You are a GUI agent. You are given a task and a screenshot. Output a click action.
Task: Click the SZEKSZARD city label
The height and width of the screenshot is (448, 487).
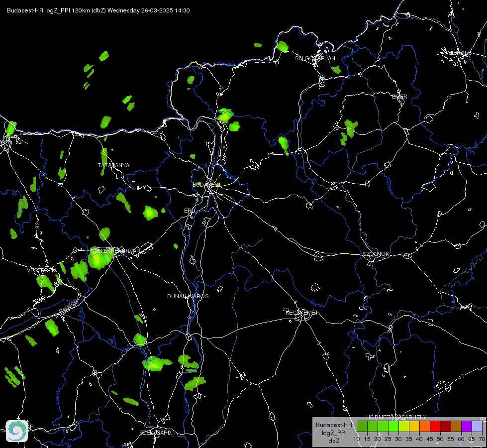tap(155, 433)
